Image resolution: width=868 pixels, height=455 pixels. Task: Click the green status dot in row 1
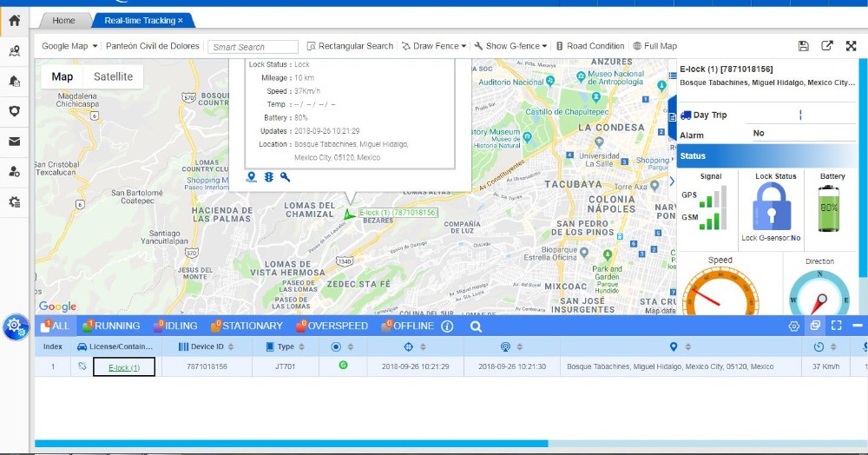(x=343, y=365)
